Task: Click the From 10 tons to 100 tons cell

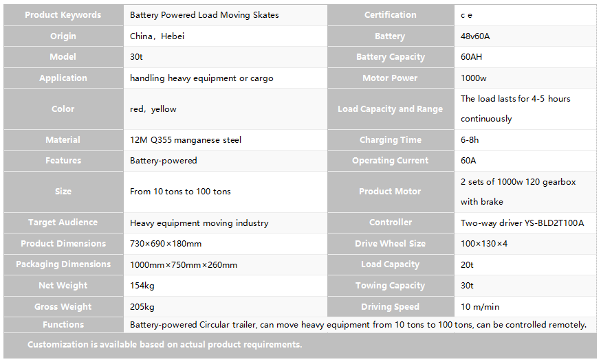Action: [226, 192]
